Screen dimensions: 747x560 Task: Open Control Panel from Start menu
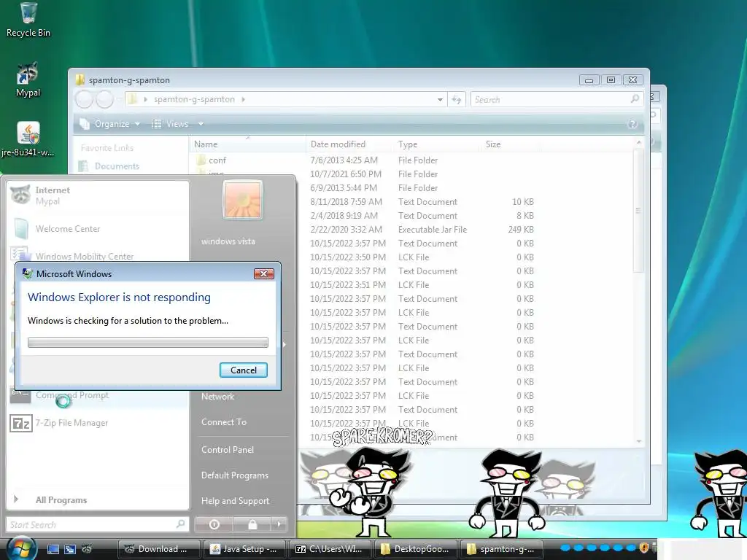[228, 449]
